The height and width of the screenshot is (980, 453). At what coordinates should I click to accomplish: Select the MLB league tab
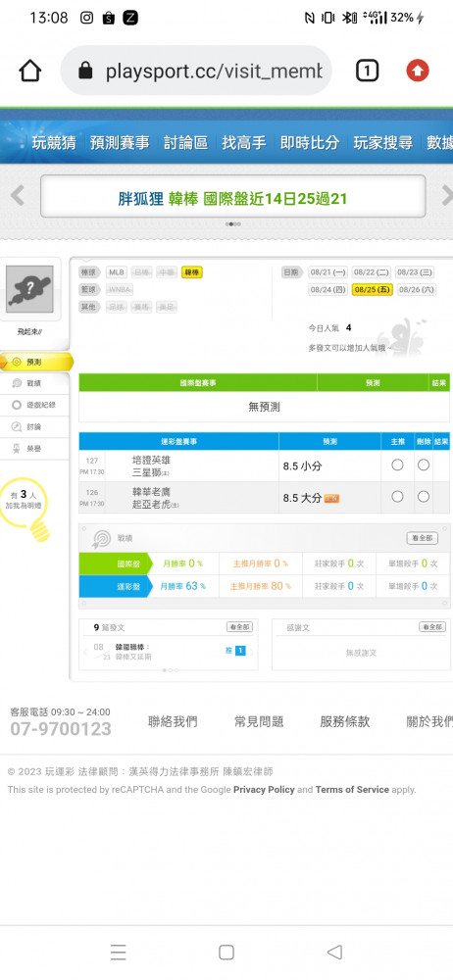(117, 272)
